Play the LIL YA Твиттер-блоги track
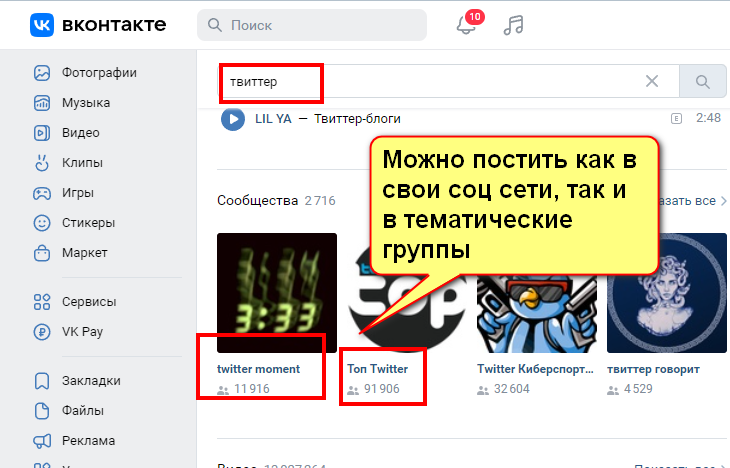This screenshot has height=468, width=730. 233,119
